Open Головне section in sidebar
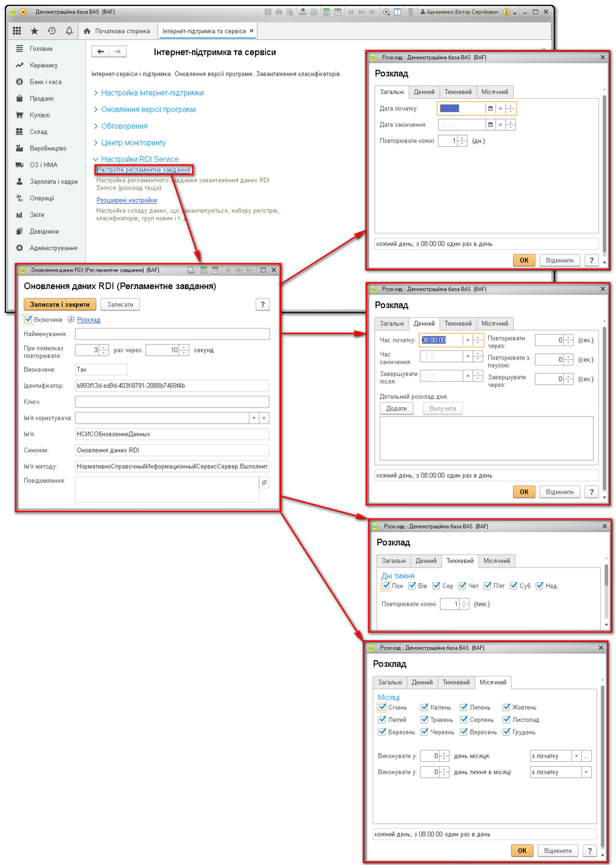Image resolution: width=616 pixels, height=865 pixels. [41, 48]
